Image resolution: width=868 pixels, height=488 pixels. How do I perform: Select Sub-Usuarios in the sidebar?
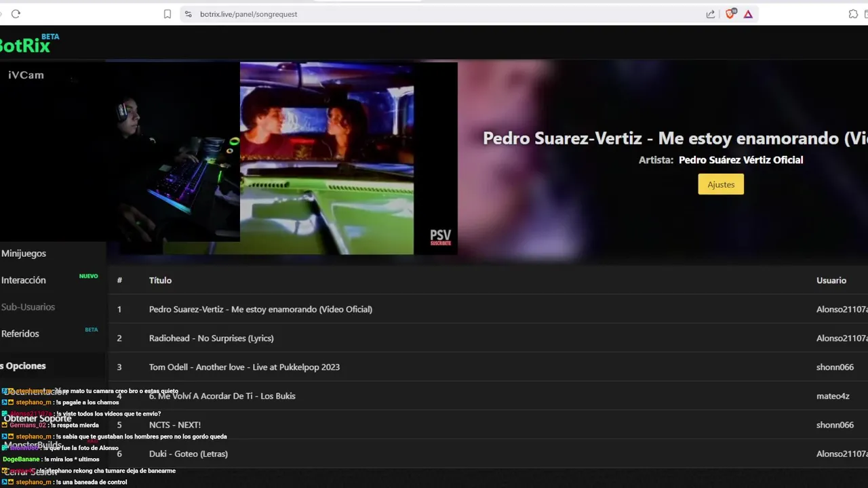pos(28,307)
